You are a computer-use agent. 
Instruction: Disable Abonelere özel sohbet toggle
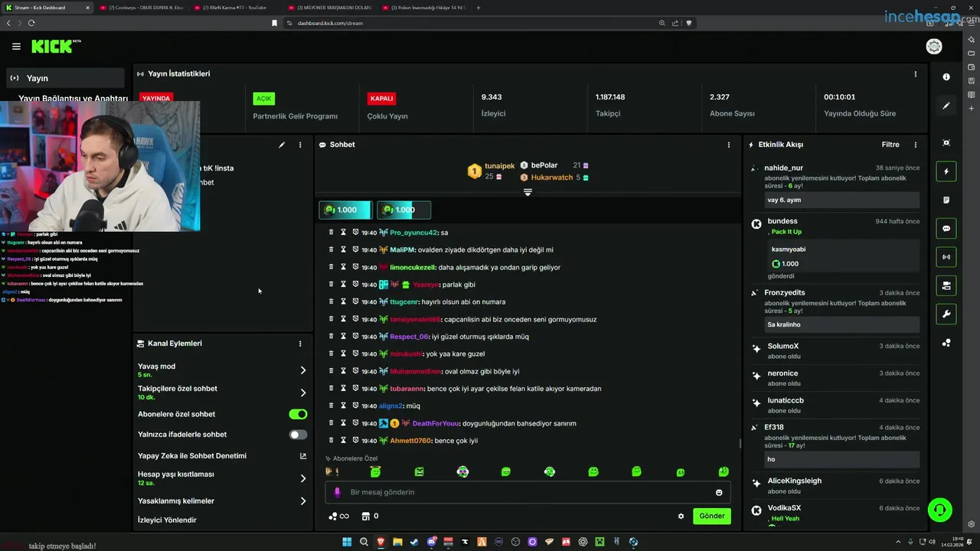tap(298, 414)
